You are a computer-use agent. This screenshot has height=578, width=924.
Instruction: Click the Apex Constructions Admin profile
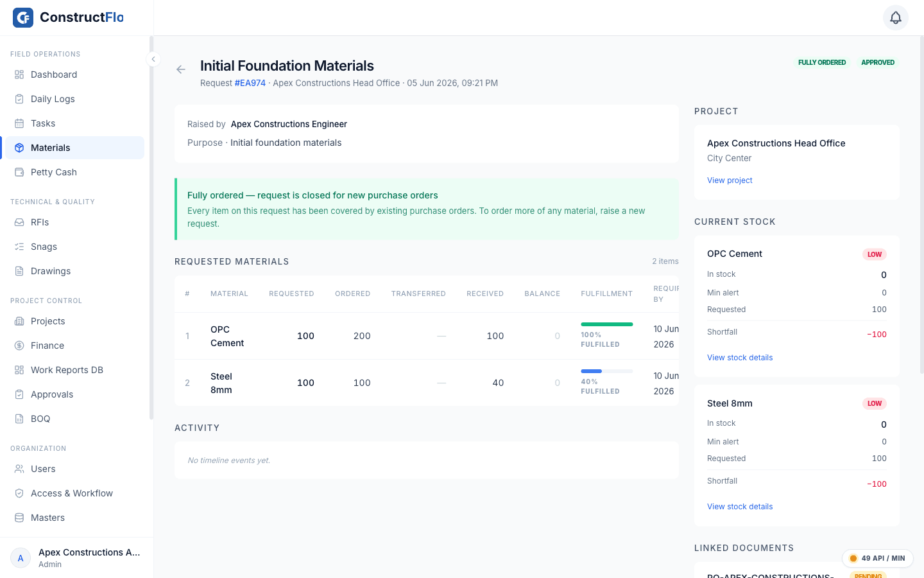(x=76, y=558)
